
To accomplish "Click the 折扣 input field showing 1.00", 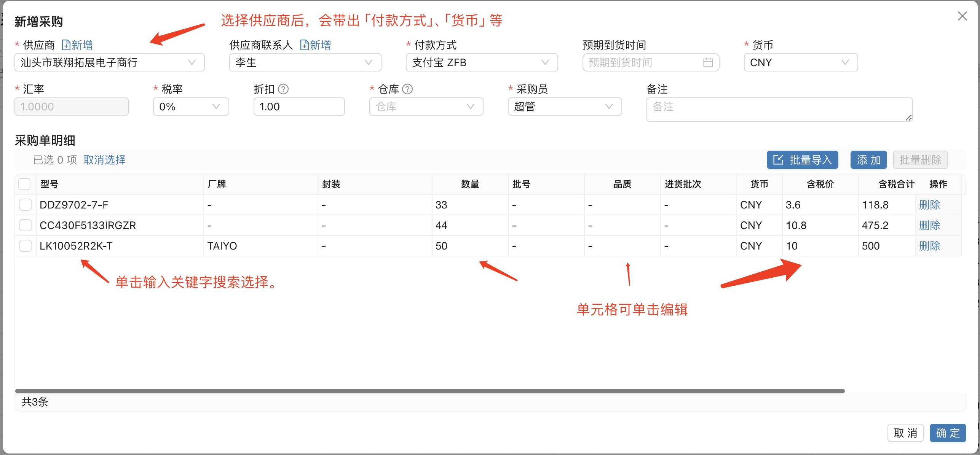I will tap(298, 107).
